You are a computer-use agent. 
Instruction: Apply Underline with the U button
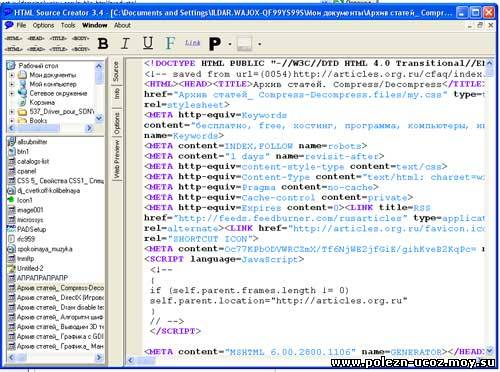(148, 43)
